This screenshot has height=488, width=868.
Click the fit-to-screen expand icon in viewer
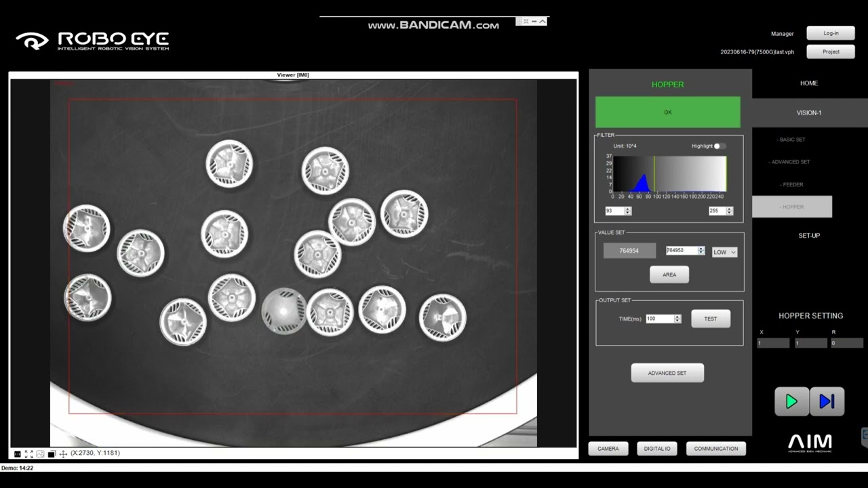pos(29,454)
